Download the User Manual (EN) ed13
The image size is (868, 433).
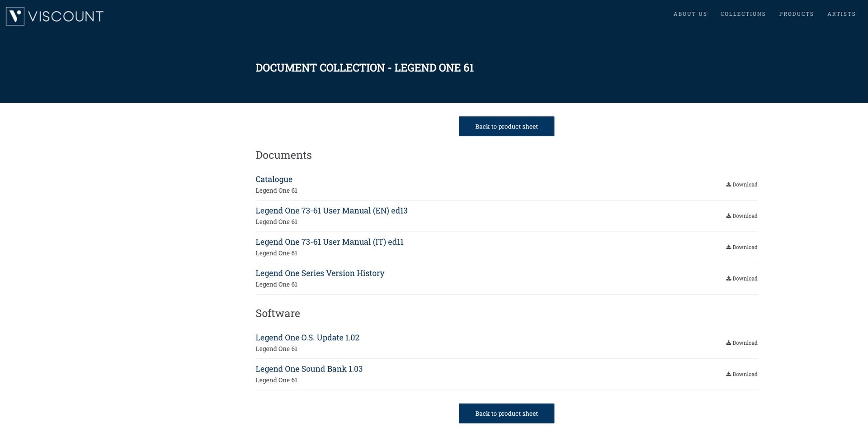click(742, 216)
